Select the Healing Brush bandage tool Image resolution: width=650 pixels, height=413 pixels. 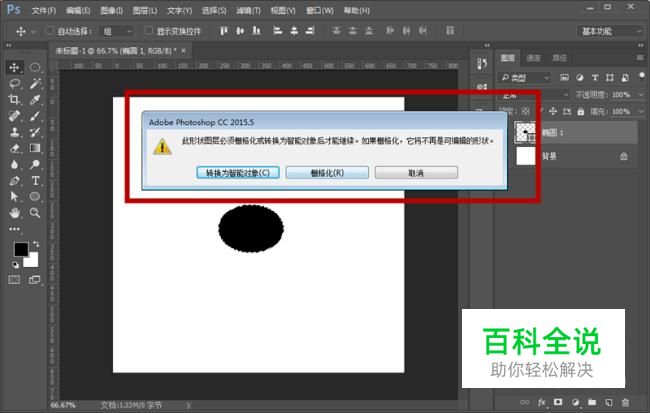pyautogui.click(x=14, y=116)
